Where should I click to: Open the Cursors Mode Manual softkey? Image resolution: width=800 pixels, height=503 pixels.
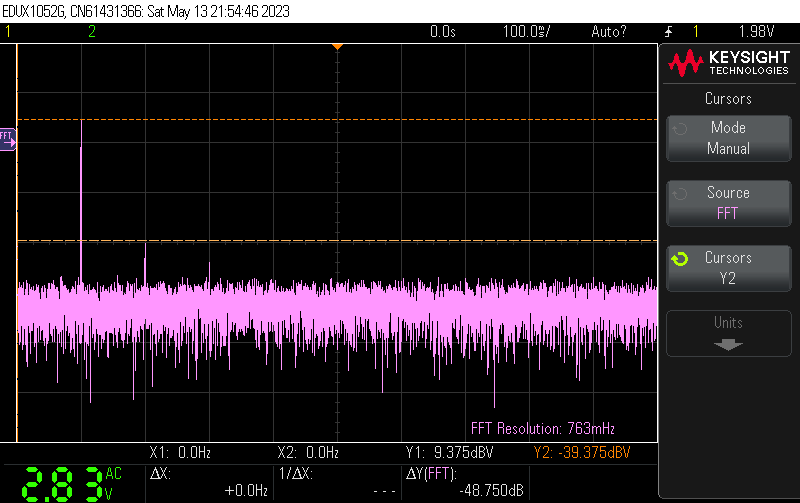(729, 138)
